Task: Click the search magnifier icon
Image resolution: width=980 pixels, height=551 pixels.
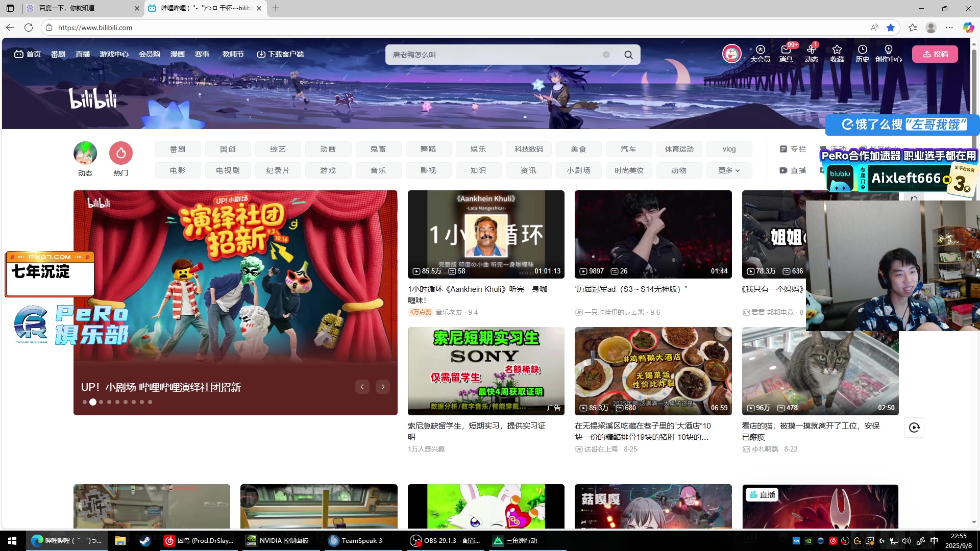Action: 628,55
